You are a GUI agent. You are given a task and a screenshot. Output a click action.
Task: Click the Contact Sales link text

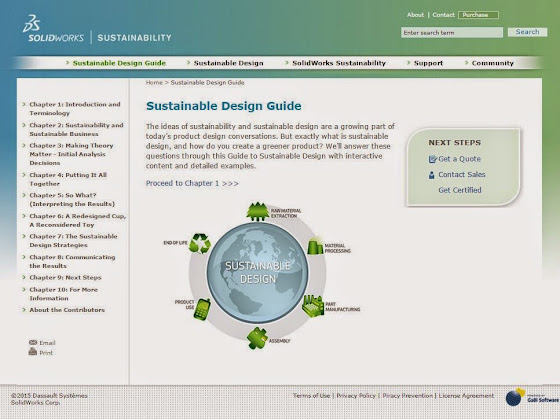pos(462,175)
